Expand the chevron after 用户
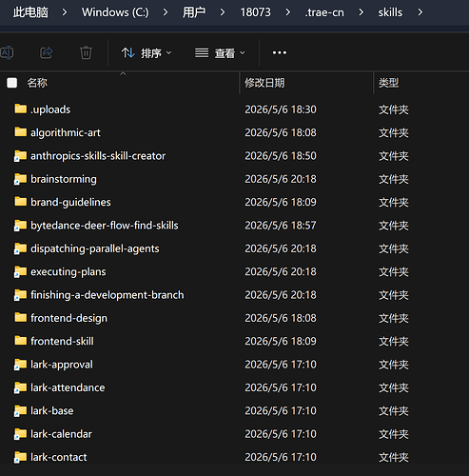Image resolution: width=469 pixels, height=476 pixels. point(223,12)
